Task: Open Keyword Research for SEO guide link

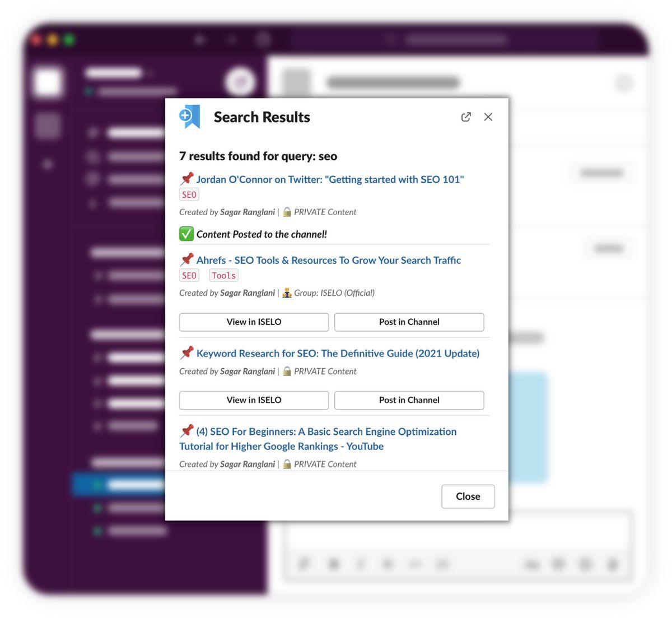Action: coord(338,353)
